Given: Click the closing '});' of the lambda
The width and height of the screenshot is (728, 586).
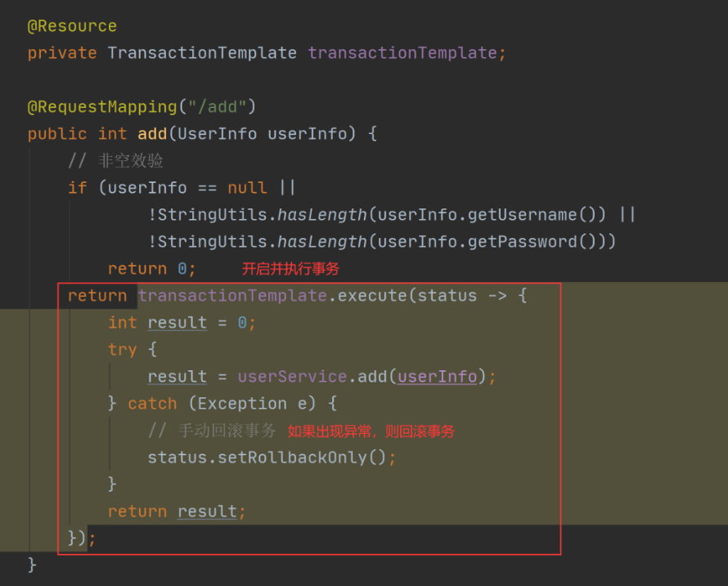Looking at the screenshot, I should [82, 539].
